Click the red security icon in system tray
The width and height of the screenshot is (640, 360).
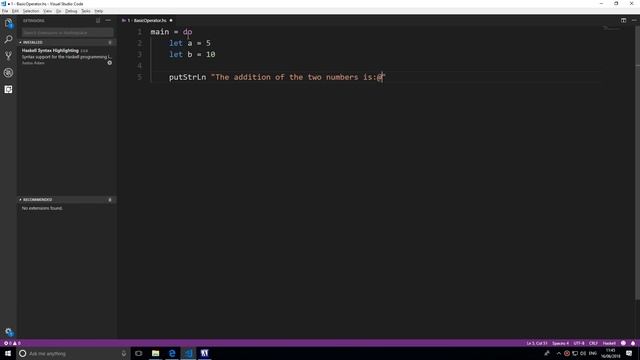click(567, 353)
